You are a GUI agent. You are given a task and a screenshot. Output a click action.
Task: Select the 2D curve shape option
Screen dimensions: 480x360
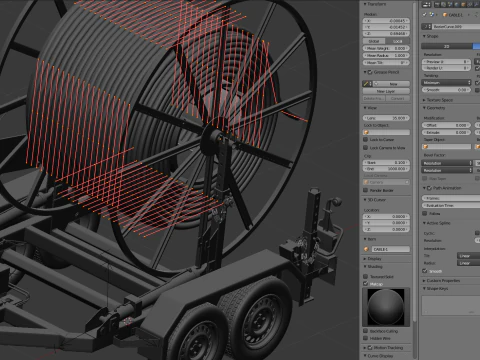447,46
